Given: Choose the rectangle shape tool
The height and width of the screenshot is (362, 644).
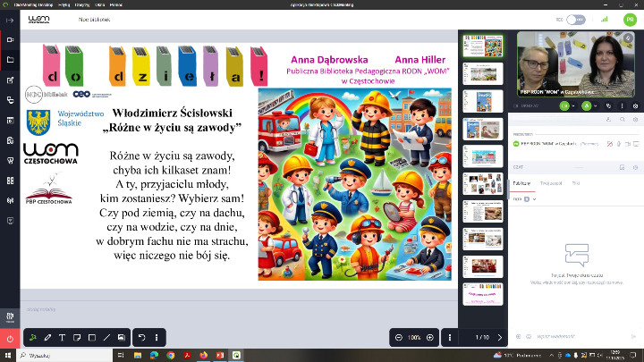Looking at the screenshot, I should point(92,337).
